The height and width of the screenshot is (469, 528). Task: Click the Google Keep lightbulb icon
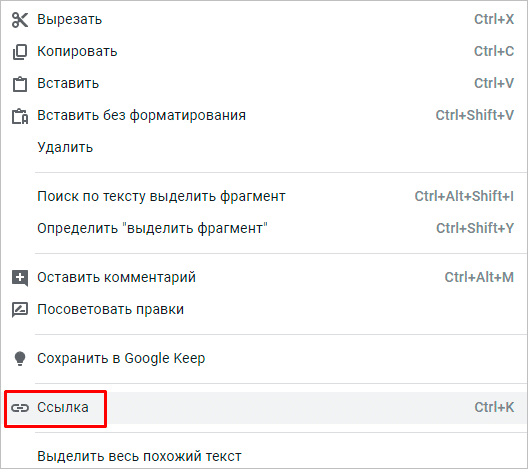tap(20, 359)
